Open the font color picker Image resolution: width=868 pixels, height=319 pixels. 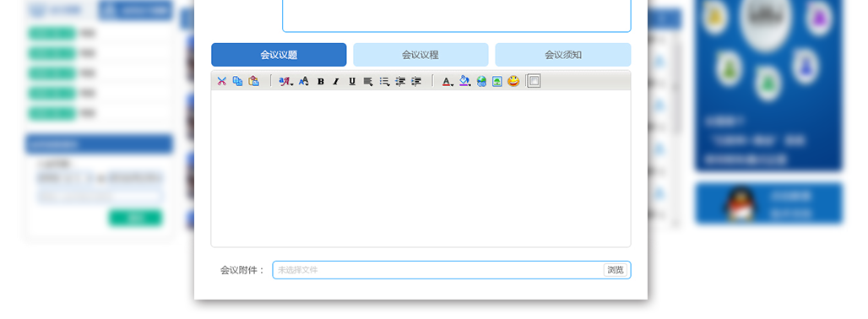(448, 81)
